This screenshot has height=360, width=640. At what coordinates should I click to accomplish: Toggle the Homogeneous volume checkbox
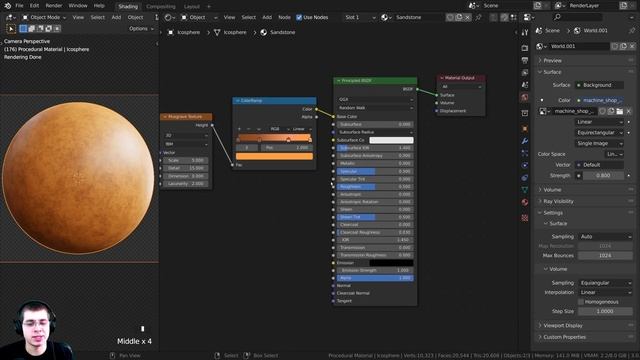(x=581, y=302)
